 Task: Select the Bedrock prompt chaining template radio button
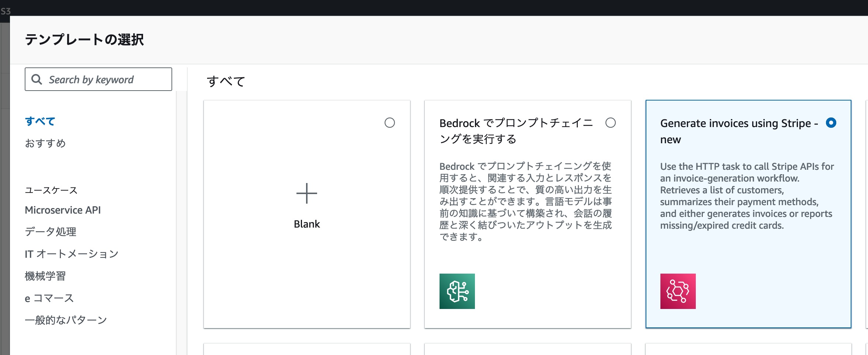click(611, 123)
